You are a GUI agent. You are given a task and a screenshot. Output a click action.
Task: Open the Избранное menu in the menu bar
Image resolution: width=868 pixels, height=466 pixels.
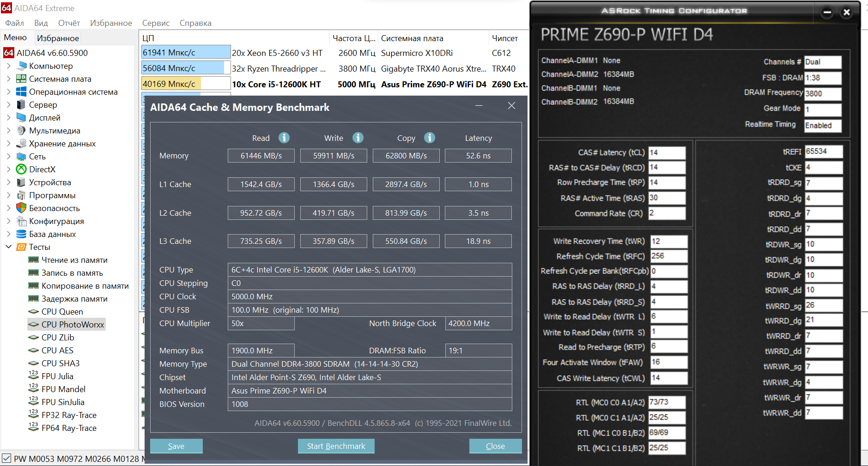click(111, 23)
